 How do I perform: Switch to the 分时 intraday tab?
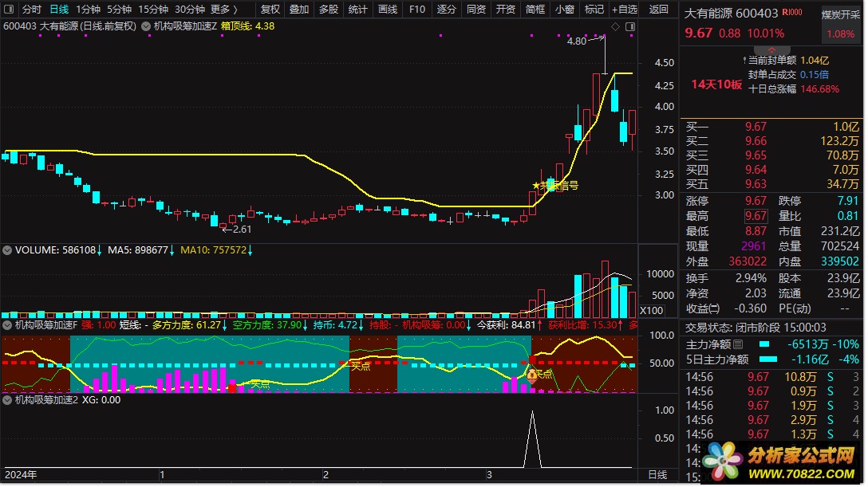[x=31, y=10]
